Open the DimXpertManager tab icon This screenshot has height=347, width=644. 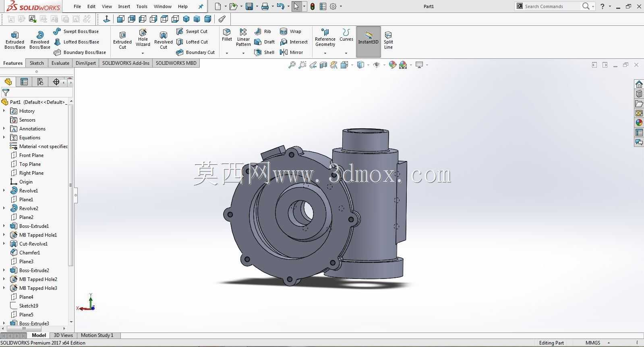56,82
